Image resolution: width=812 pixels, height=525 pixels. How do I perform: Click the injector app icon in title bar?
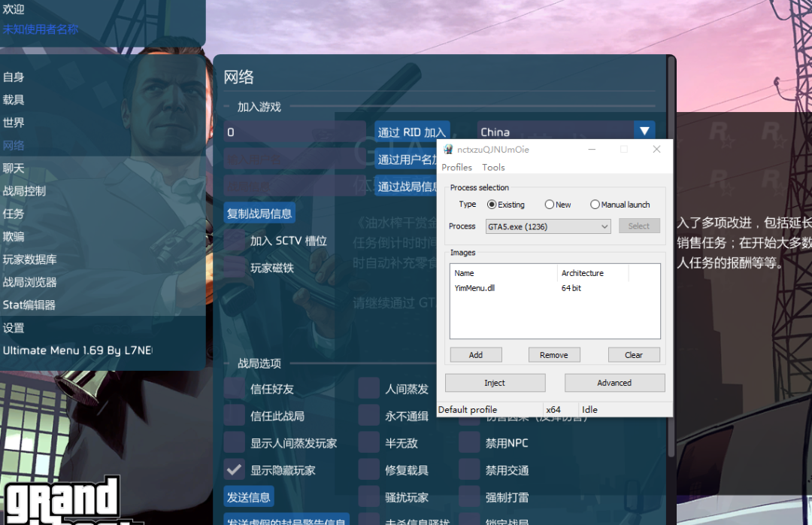pyautogui.click(x=448, y=149)
